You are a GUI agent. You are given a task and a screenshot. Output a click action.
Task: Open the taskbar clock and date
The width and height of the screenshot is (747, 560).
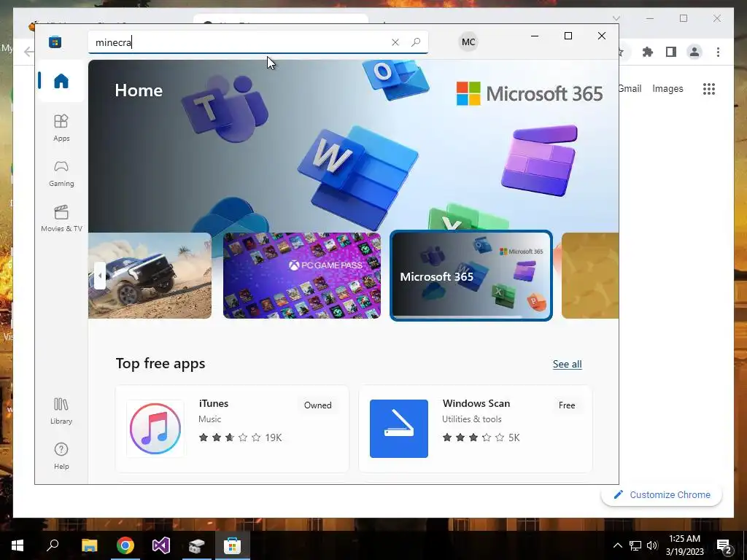click(x=684, y=545)
